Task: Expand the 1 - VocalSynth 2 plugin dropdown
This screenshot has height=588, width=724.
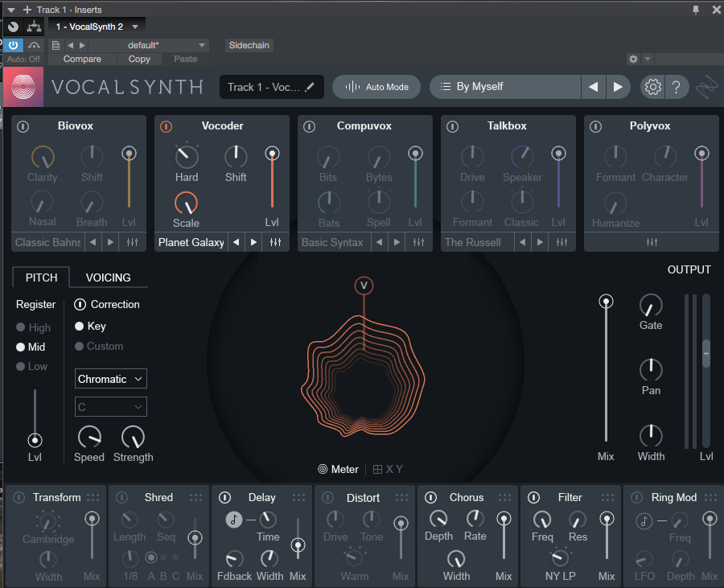Action: (135, 27)
